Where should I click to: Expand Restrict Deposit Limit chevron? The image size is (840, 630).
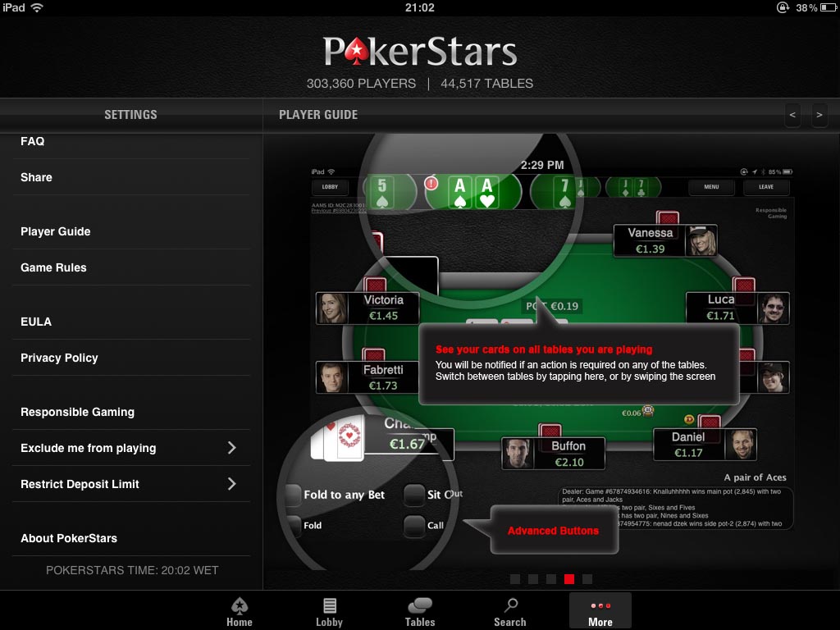tap(232, 484)
